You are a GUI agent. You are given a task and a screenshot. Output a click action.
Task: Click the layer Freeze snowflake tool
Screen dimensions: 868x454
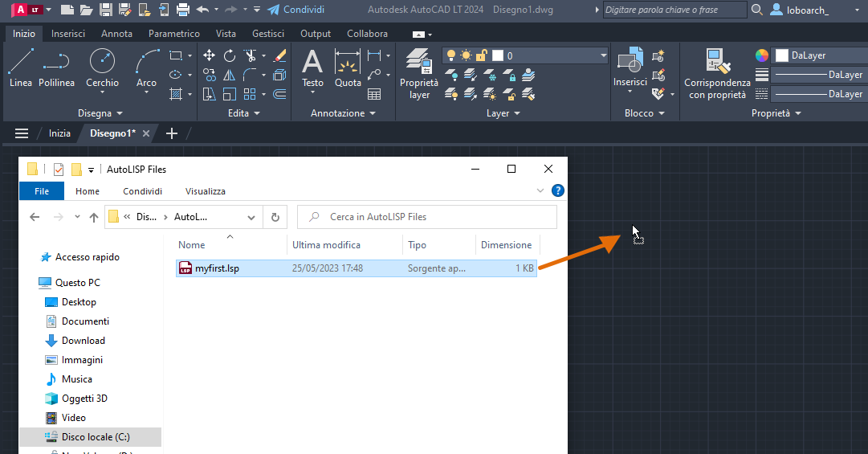tap(490, 75)
